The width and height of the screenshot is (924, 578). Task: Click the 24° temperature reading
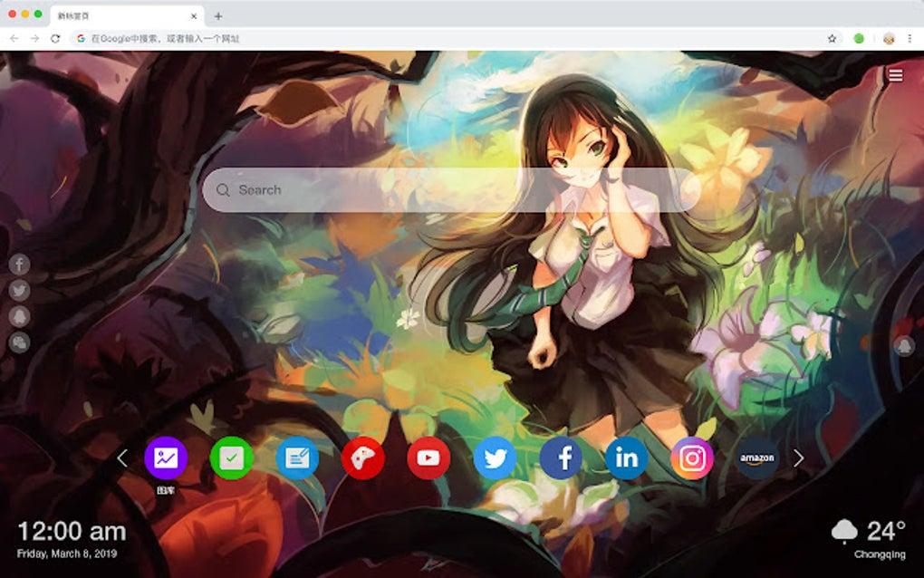886,531
